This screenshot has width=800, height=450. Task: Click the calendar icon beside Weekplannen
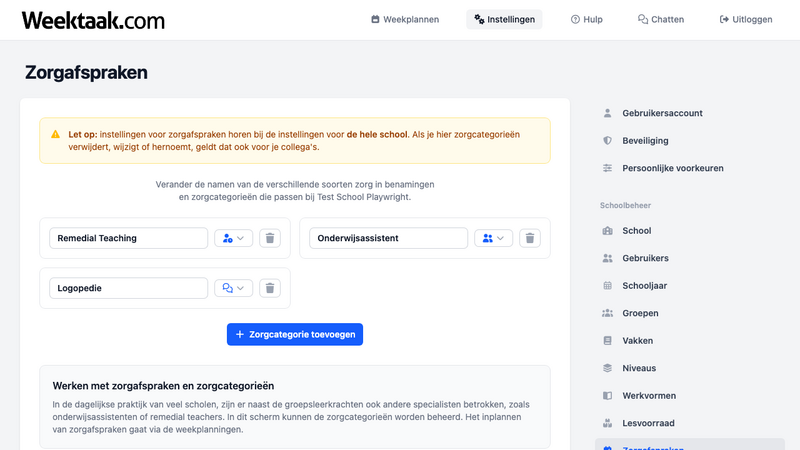[375, 19]
